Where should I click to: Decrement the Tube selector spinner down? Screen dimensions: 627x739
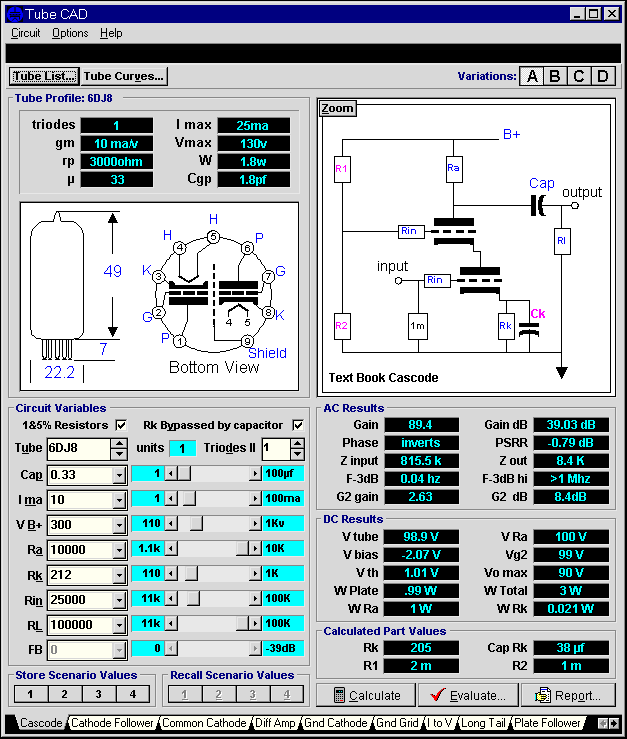pyautogui.click(x=119, y=454)
